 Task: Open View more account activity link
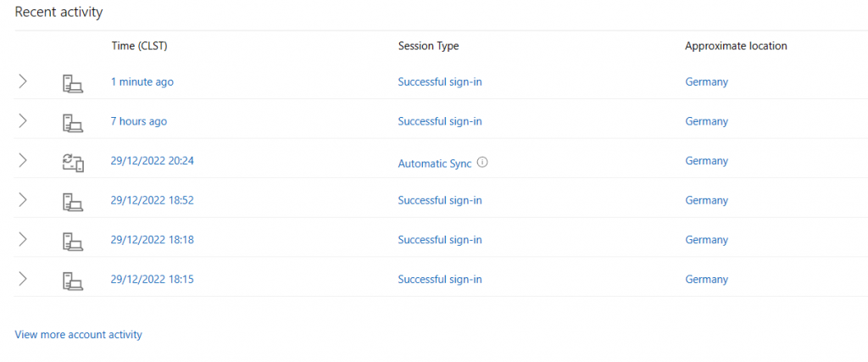[x=79, y=334]
